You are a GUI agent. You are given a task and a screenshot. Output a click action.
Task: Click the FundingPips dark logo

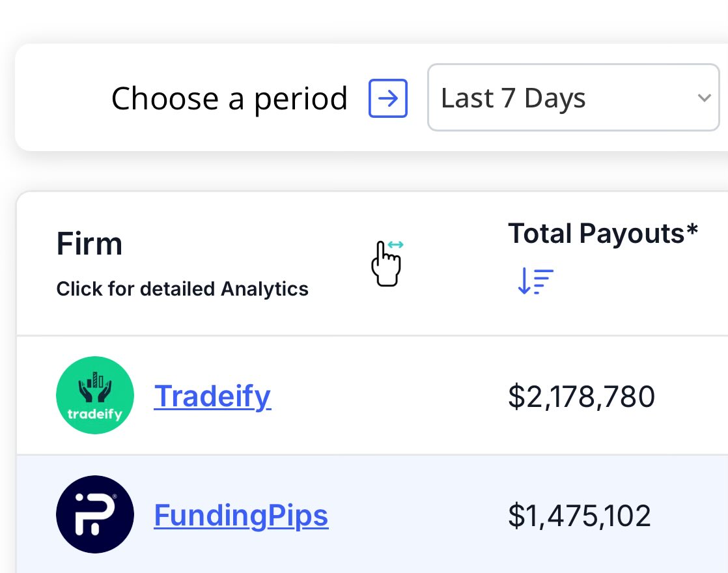[95, 514]
